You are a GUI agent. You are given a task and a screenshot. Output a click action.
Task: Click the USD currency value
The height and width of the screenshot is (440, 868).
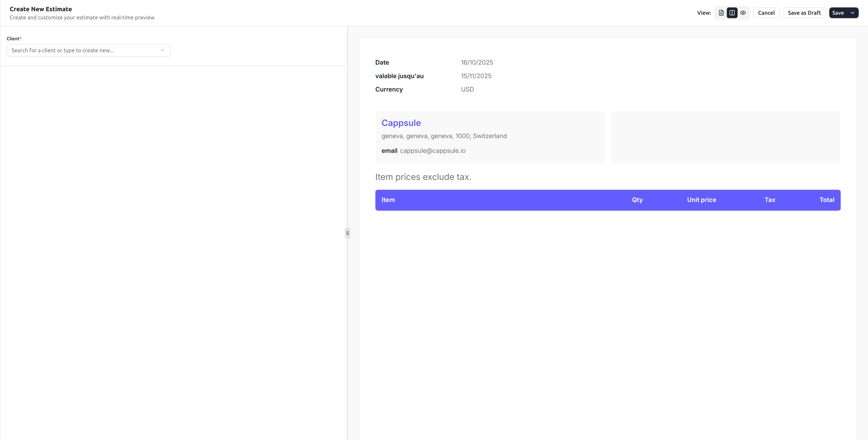467,89
